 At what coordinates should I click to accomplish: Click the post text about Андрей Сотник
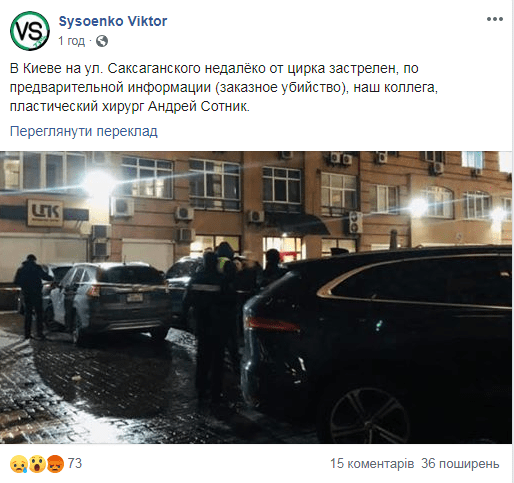click(223, 87)
